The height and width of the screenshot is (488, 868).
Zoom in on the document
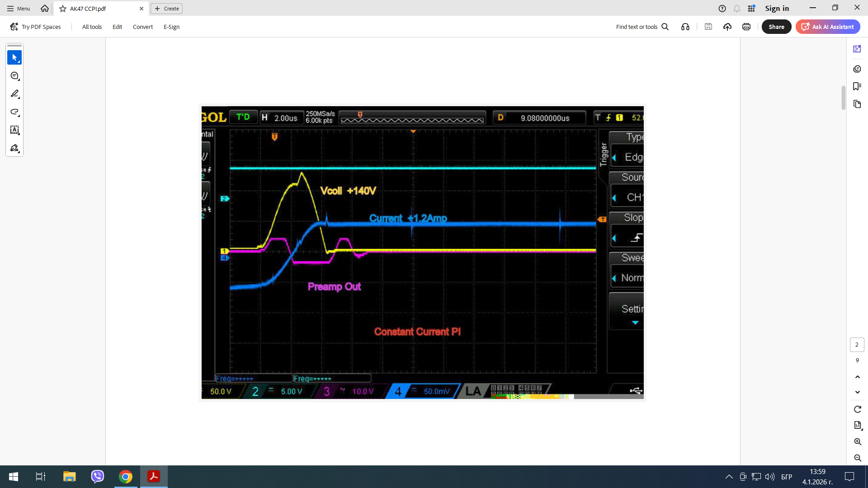click(x=858, y=441)
